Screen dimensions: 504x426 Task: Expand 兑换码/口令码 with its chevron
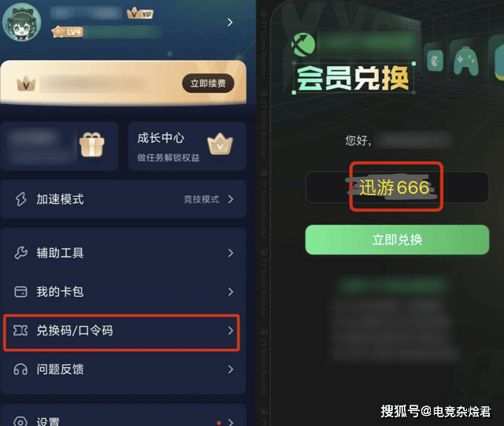[231, 331]
